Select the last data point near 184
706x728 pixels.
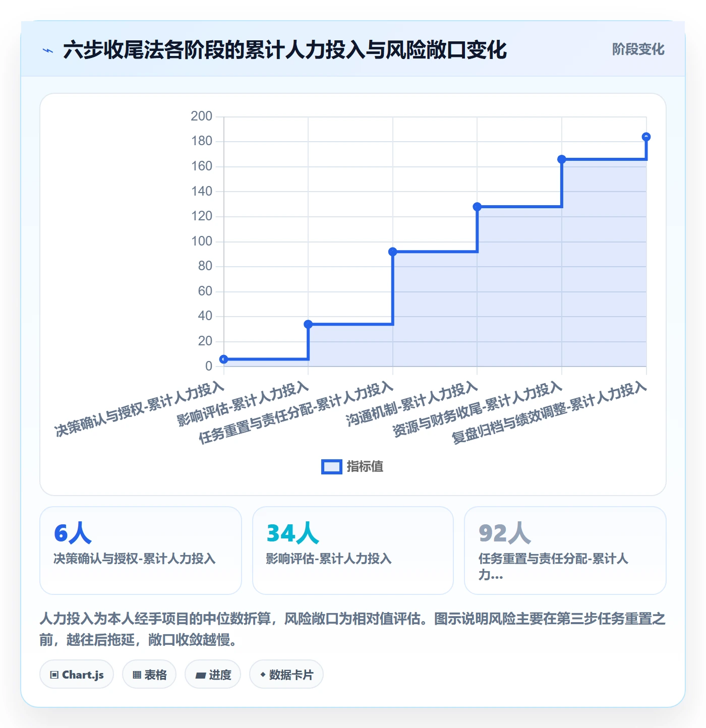tap(646, 137)
